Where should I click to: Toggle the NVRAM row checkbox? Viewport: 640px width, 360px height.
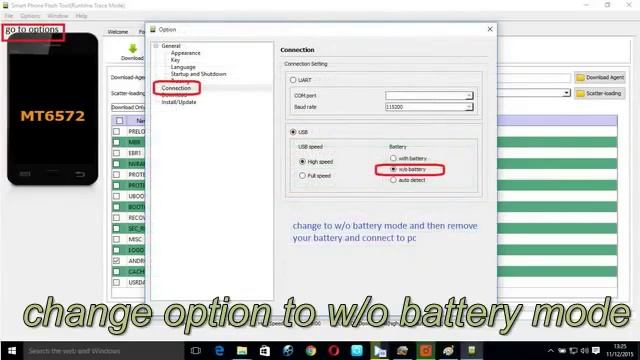[117, 164]
